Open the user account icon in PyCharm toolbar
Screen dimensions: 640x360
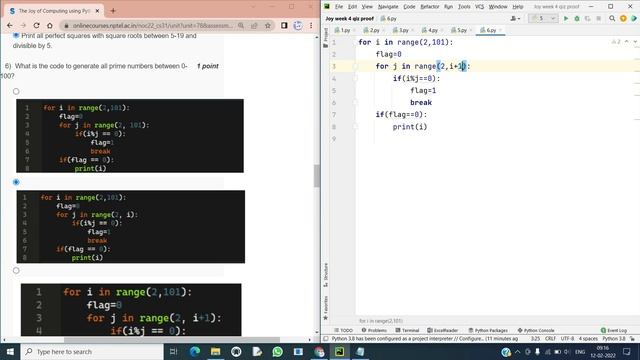[515, 18]
